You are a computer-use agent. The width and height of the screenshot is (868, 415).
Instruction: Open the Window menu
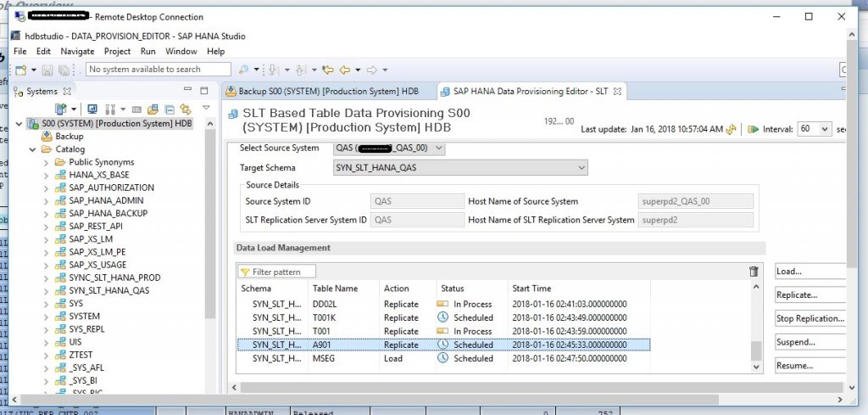181,51
